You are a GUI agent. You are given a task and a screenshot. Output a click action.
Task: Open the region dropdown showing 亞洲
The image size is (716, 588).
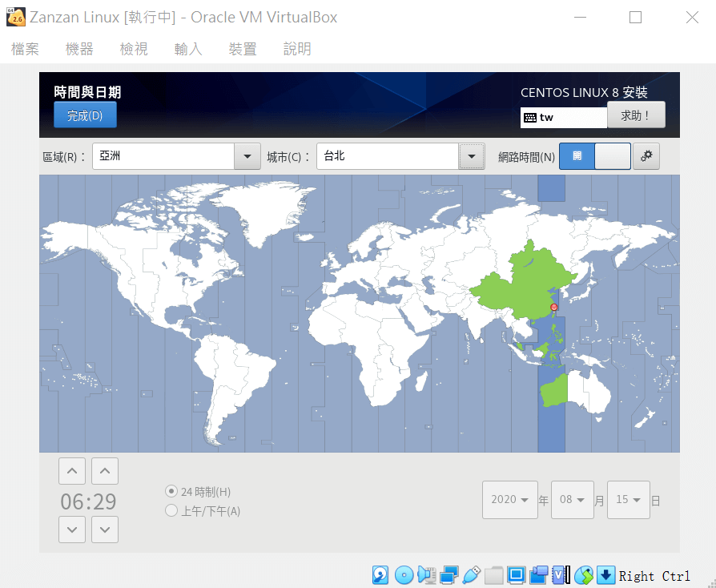pyautogui.click(x=176, y=156)
